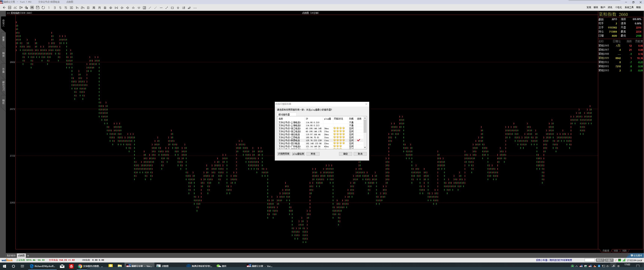Open the three-dots more toolbar menu

tap(195, 8)
